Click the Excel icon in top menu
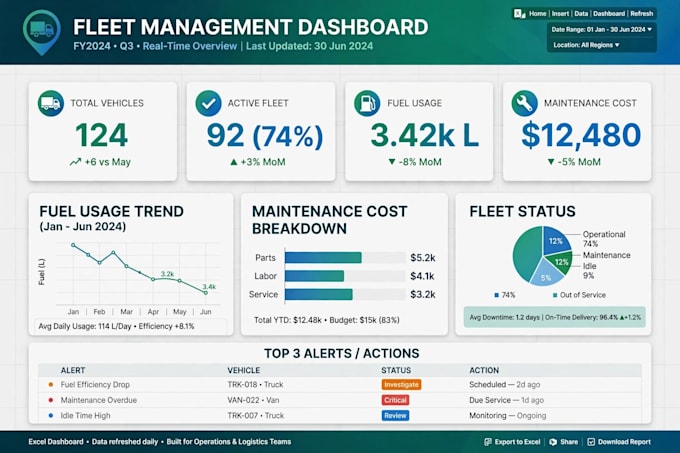This screenshot has width=680, height=453. point(519,14)
